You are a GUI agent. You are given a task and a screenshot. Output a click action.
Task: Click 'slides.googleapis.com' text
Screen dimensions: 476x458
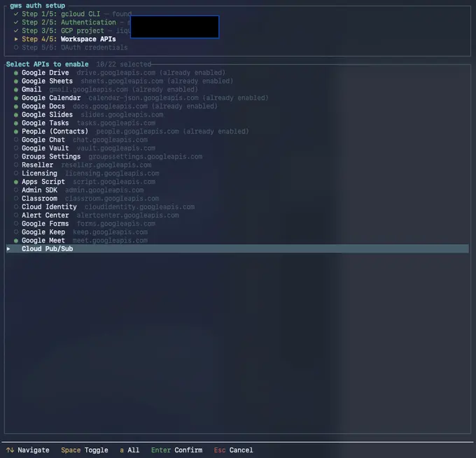pyautogui.click(x=122, y=115)
